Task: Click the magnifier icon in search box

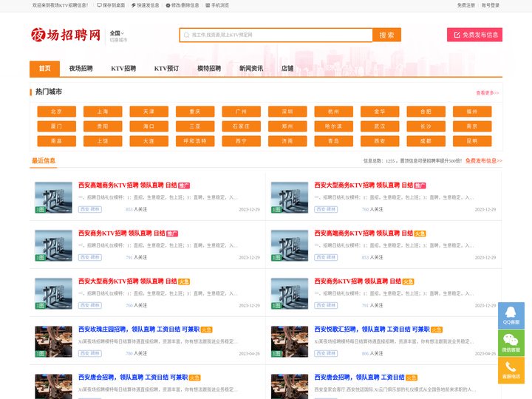Action: tap(187, 35)
